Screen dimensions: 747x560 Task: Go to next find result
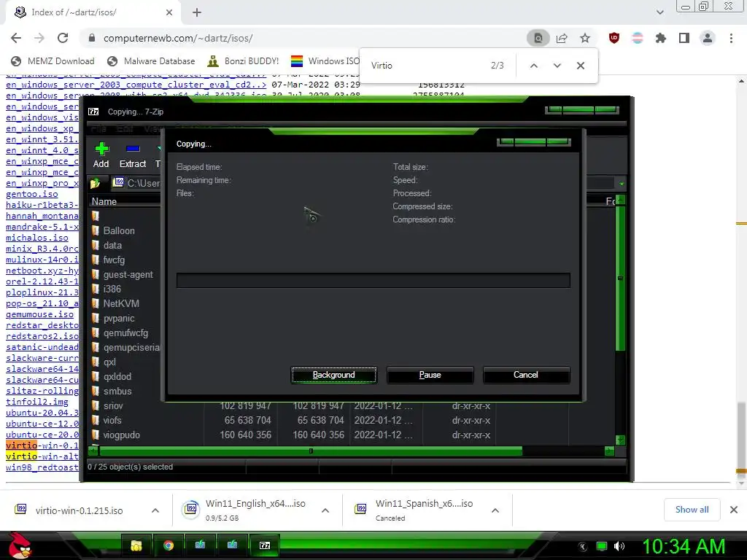tap(557, 66)
